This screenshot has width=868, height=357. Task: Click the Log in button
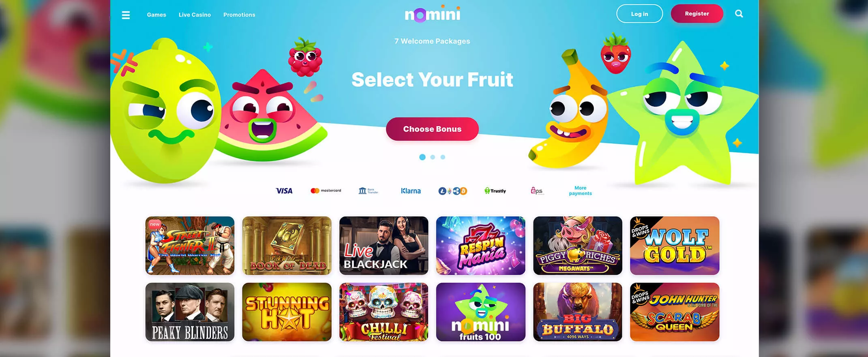[640, 14]
